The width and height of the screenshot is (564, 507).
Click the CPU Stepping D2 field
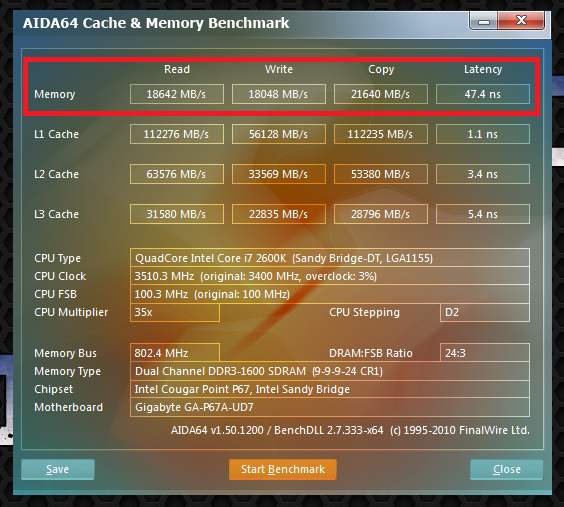(485, 312)
